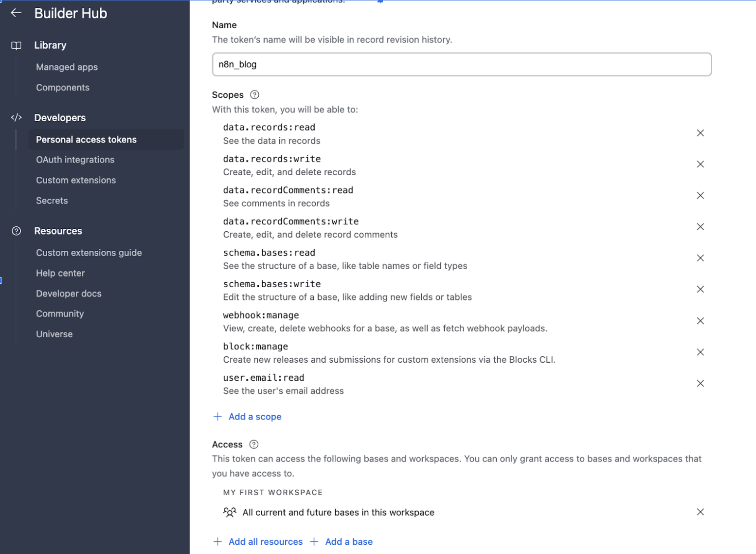This screenshot has width=756, height=554.
Task: Click the back arrow beside Builder Hub
Action: pos(16,13)
